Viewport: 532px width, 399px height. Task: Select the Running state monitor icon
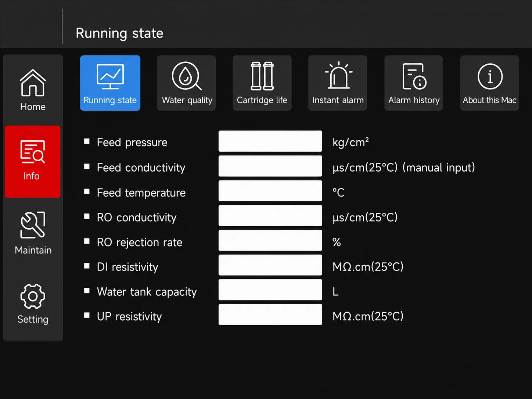(110, 76)
